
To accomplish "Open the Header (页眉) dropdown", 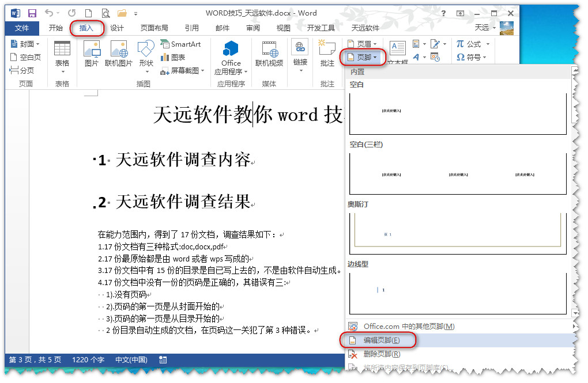I will (363, 44).
